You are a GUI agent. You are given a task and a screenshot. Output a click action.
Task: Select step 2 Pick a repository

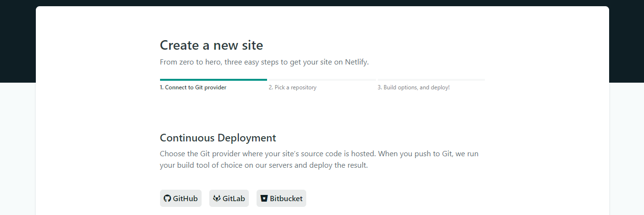click(x=292, y=87)
